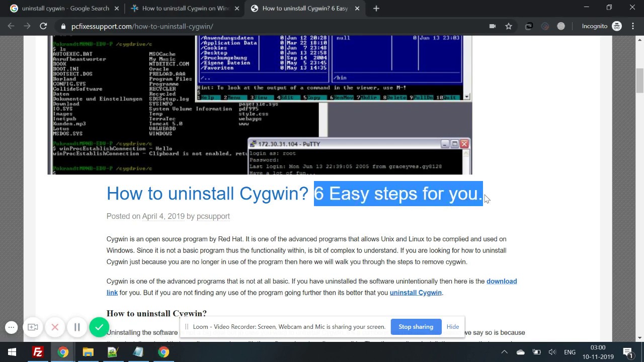This screenshot has width=644, height=362.
Task: Show hidden system tray icons
Action: click(x=505, y=352)
